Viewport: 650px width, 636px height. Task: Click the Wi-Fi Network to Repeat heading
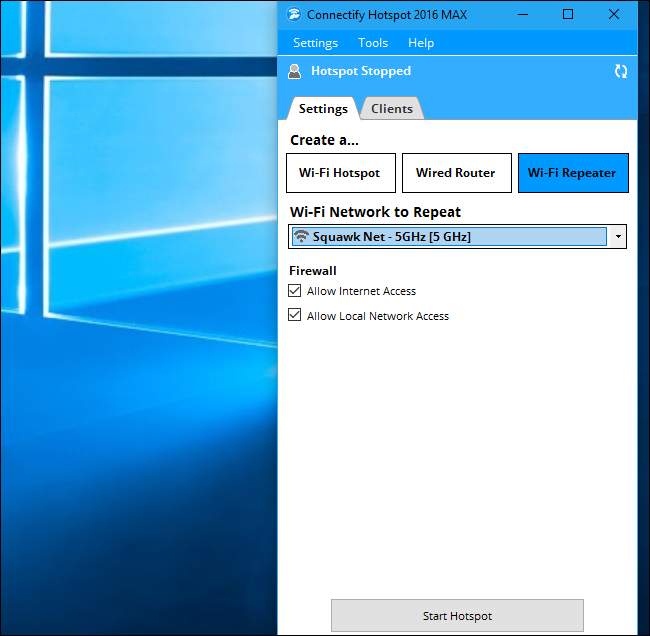coord(375,212)
